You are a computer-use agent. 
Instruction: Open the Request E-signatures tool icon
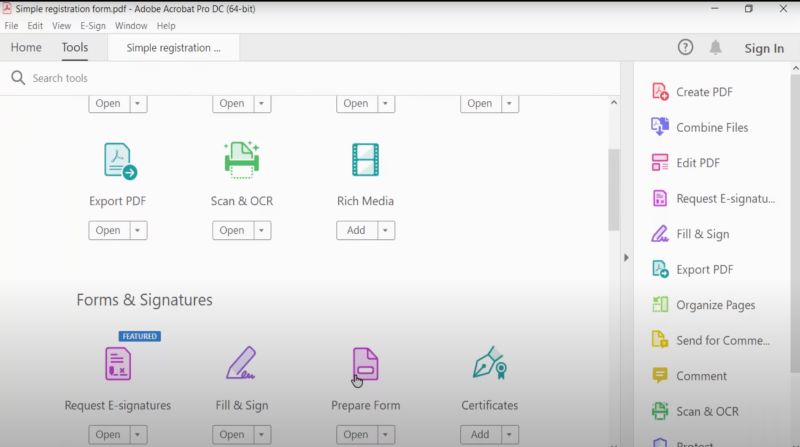(x=118, y=364)
